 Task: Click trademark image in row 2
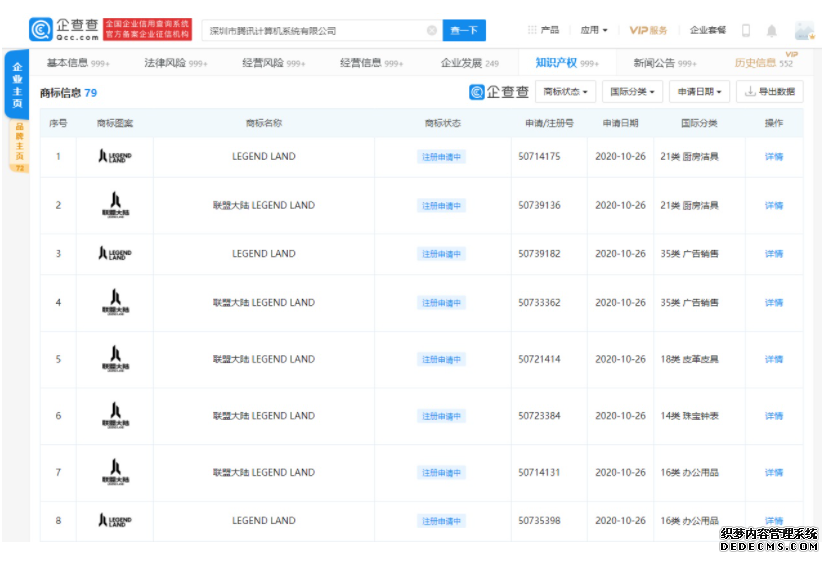click(115, 205)
